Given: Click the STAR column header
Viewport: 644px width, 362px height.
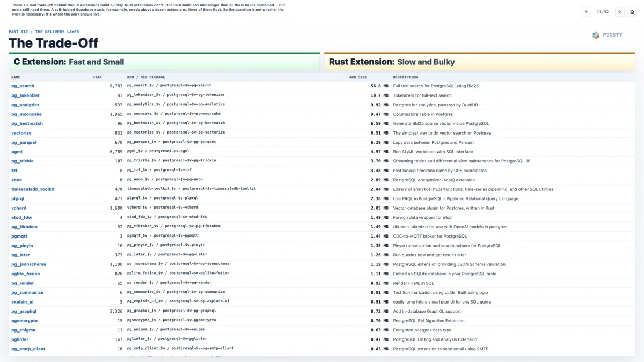Looking at the screenshot, I should [97, 77].
